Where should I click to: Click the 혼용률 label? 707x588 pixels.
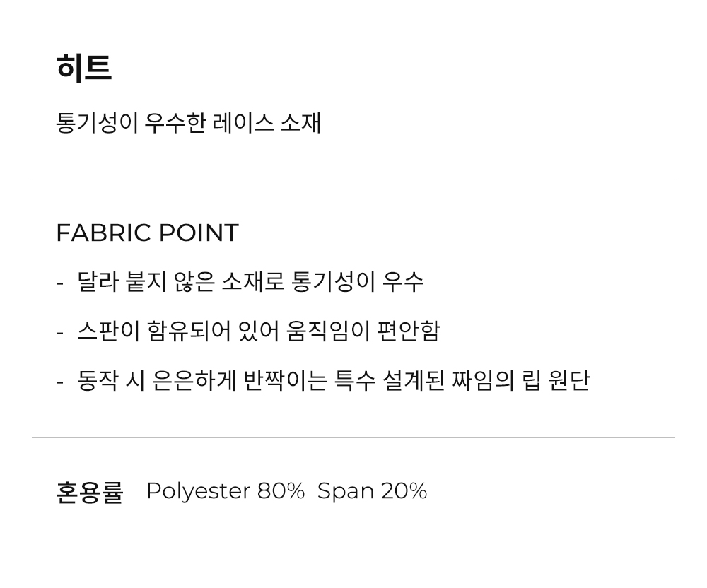tap(90, 492)
